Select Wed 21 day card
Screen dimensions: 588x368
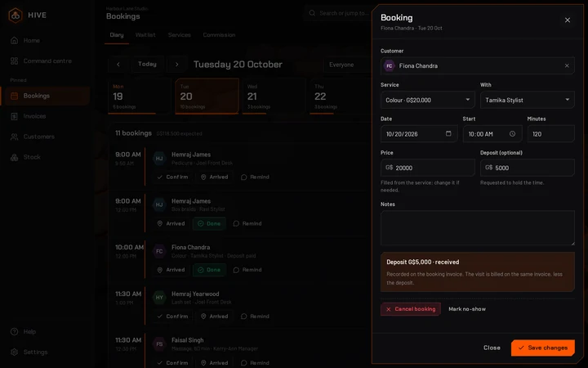[x=274, y=96]
